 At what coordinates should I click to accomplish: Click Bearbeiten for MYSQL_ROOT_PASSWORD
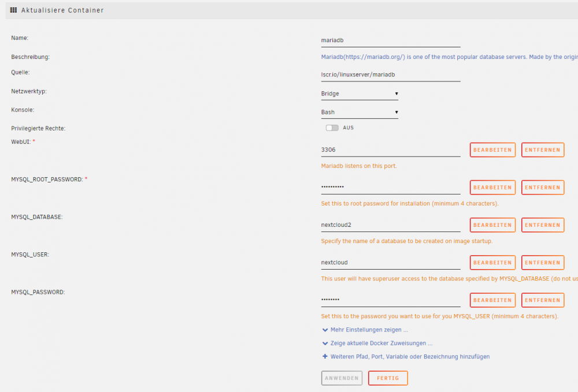492,188
